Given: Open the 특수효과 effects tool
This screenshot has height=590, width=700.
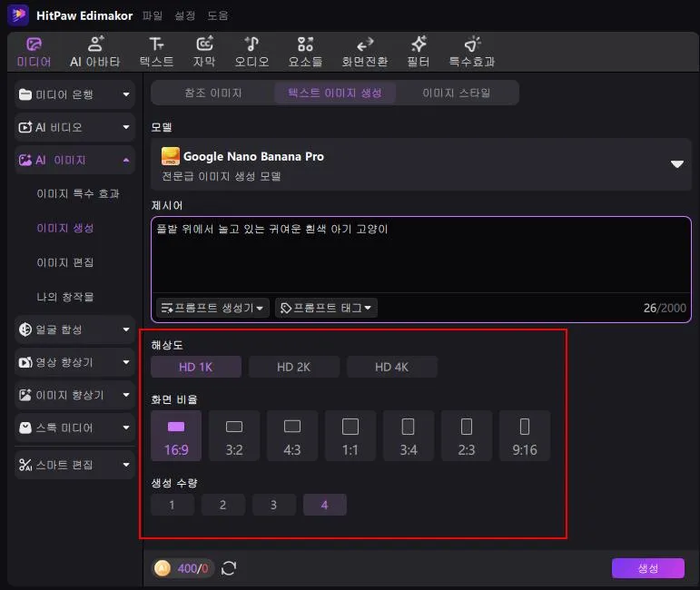Looking at the screenshot, I should click(472, 53).
